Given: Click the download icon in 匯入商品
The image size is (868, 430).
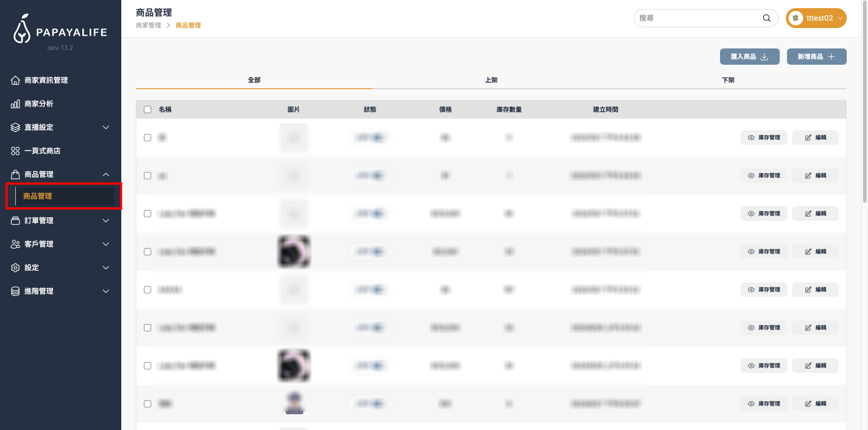Looking at the screenshot, I should (764, 57).
